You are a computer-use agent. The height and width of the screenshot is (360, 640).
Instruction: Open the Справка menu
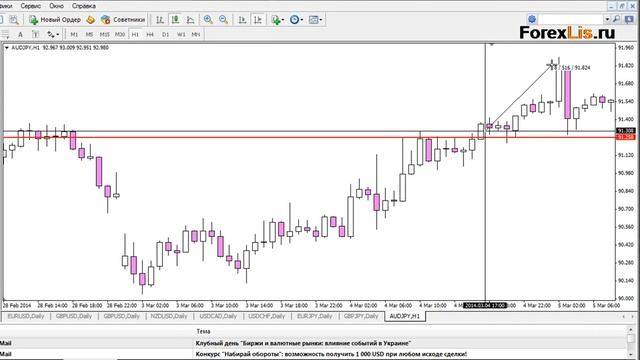coord(84,6)
